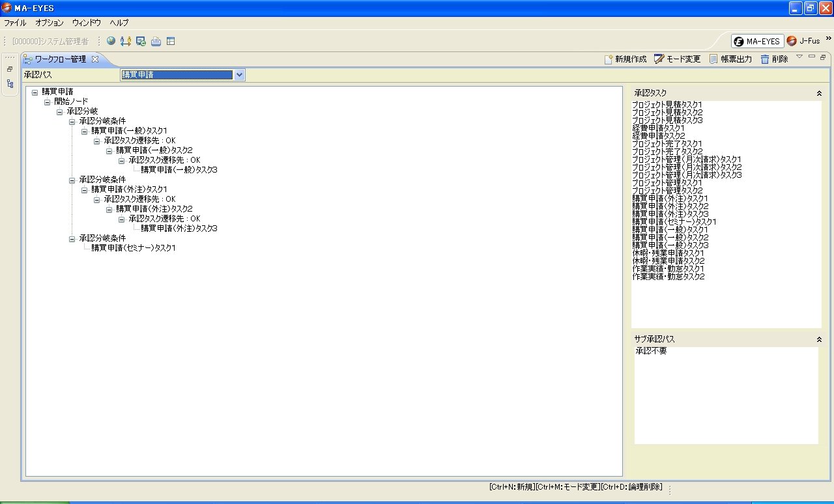This screenshot has height=504, width=834.
Task: Click the 新規作成 button label
Action: click(x=631, y=59)
